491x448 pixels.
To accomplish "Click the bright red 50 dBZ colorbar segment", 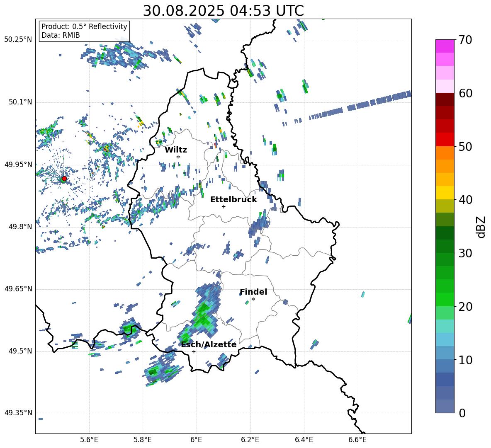I will pyautogui.click(x=445, y=140).
